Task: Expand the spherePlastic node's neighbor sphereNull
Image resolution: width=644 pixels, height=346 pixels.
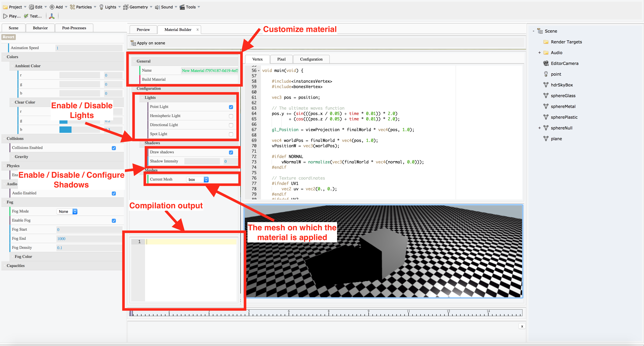Action: tap(539, 128)
